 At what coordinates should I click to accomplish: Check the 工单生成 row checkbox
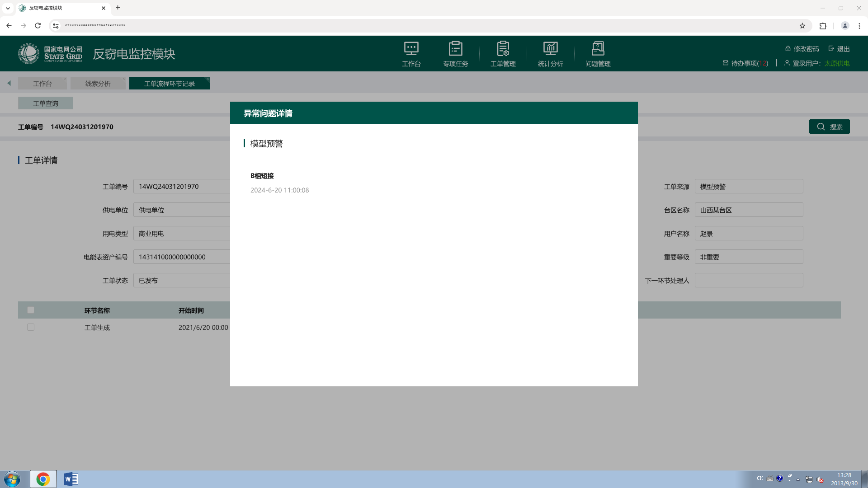click(x=31, y=327)
